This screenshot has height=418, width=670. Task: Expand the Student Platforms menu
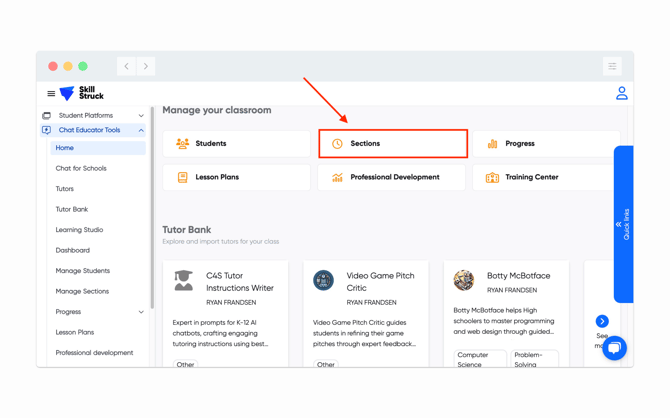tap(141, 116)
